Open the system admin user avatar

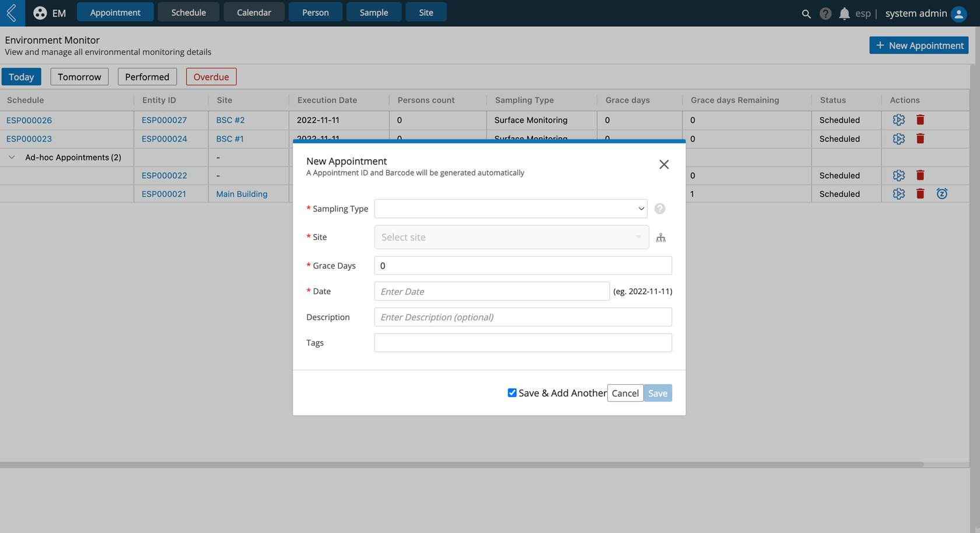point(959,13)
